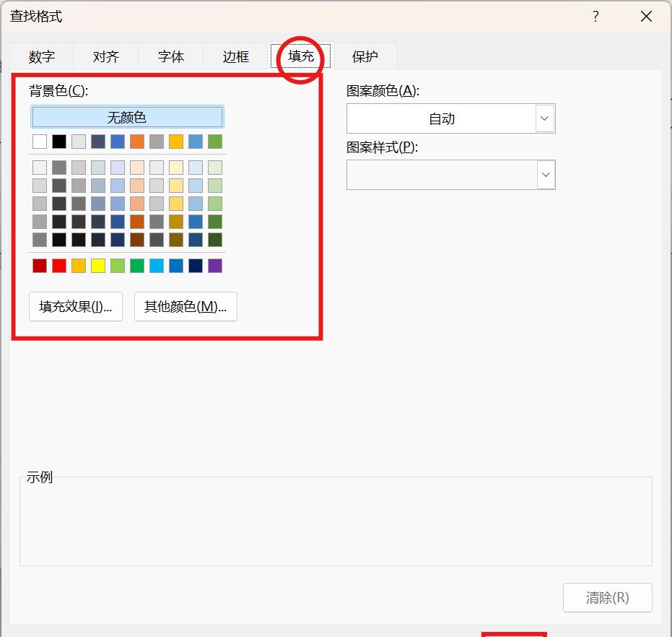Expand the 图案样式 dropdown arrow
Viewport: 672px width, 637px height.
point(546,175)
